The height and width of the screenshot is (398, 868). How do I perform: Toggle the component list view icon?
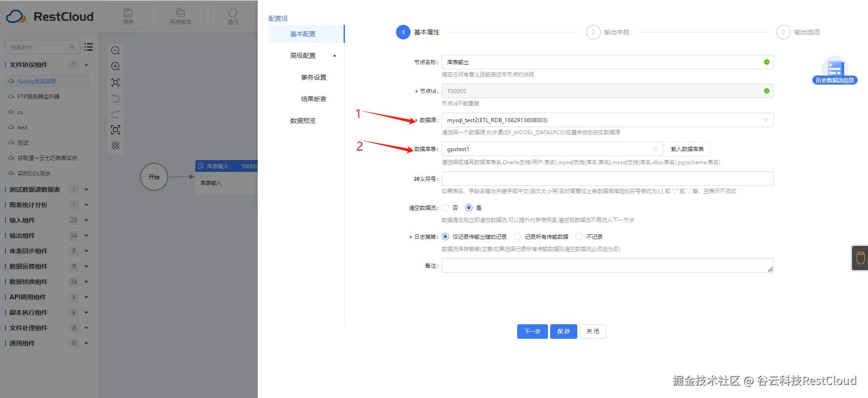tap(89, 47)
